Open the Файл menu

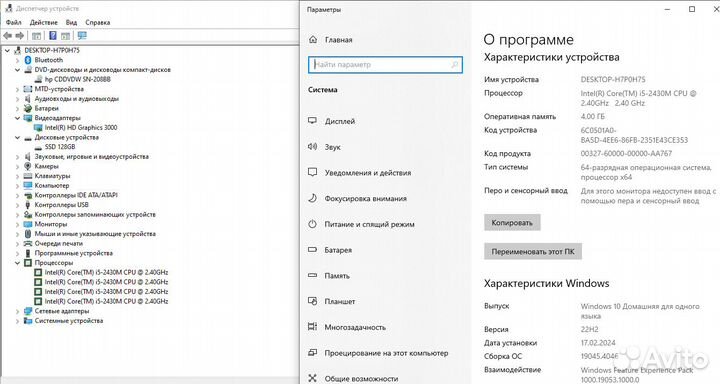coord(13,22)
